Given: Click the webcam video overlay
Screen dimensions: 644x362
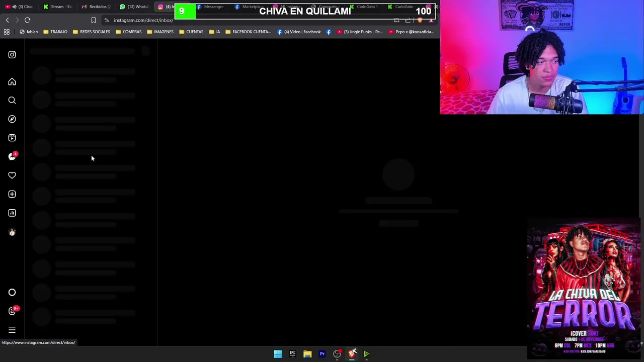Looking at the screenshot, I should 542,57.
